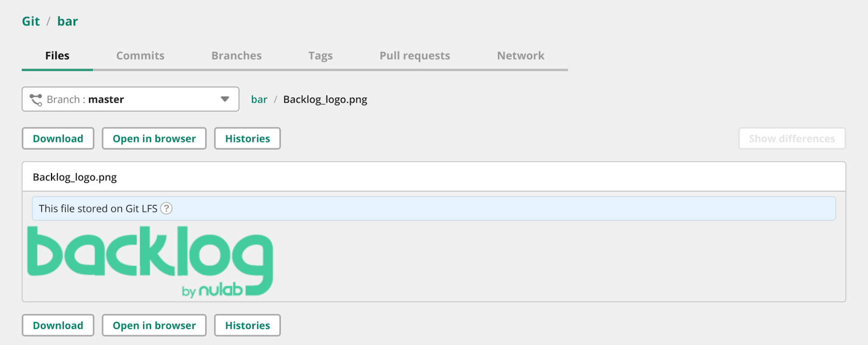Click the bottom Histories button
The width and height of the screenshot is (868, 345).
pyautogui.click(x=247, y=325)
